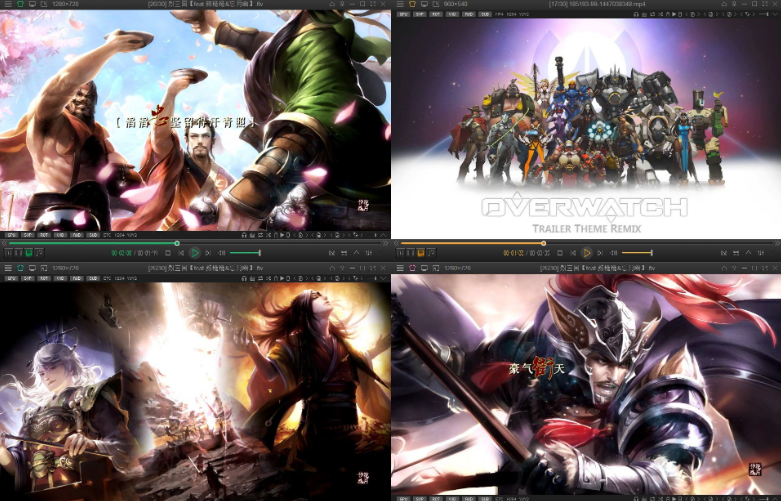The height and width of the screenshot is (501, 781).
Task: Toggle highlighted green mode button in top-left controls
Action: 27,253
